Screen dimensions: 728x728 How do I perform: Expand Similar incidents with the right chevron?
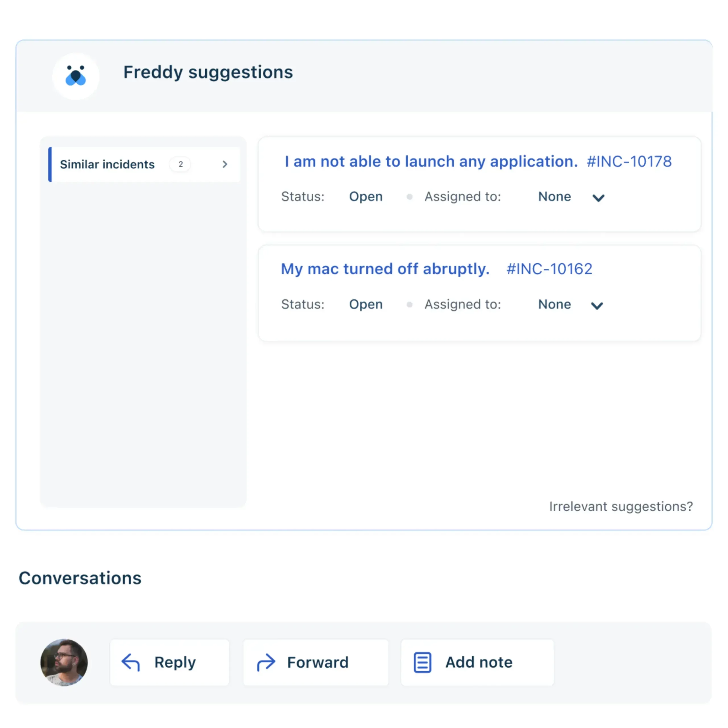(225, 164)
